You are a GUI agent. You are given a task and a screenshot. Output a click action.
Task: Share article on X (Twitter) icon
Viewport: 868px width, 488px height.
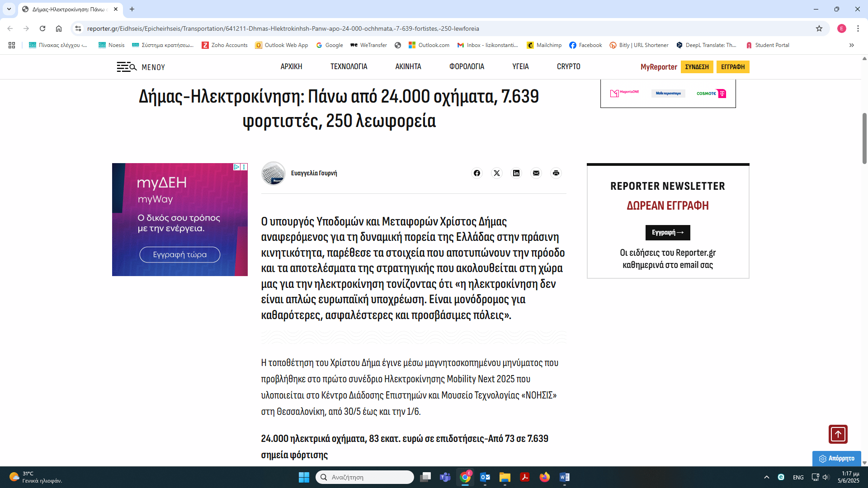pyautogui.click(x=497, y=173)
